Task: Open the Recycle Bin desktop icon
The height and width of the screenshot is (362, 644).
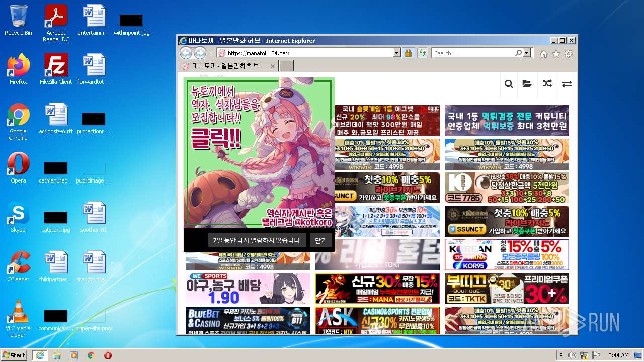Action: [x=18, y=20]
